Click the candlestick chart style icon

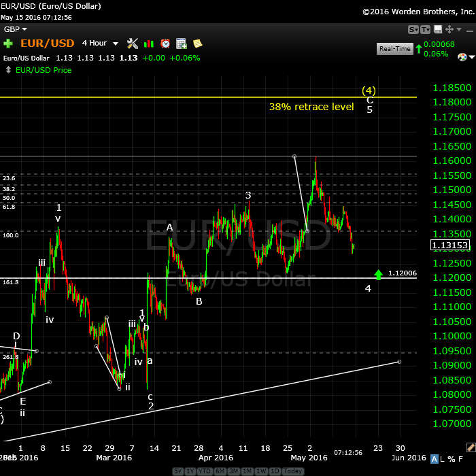149,44
